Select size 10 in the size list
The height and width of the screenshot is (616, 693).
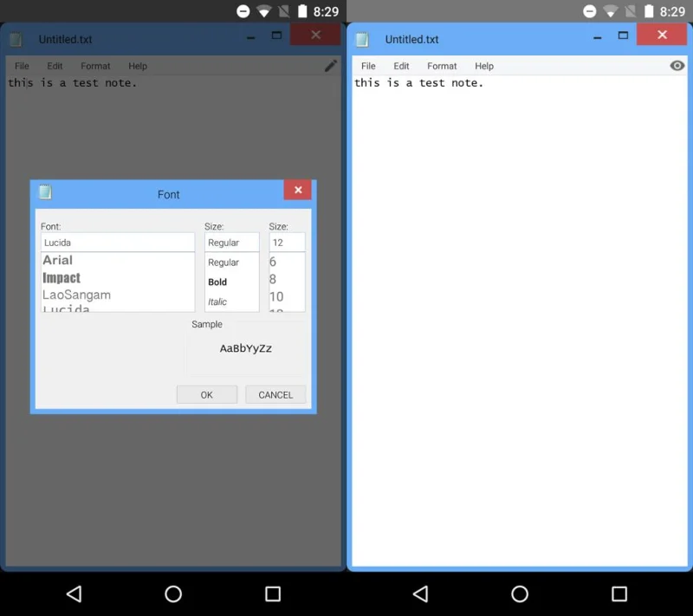276,296
